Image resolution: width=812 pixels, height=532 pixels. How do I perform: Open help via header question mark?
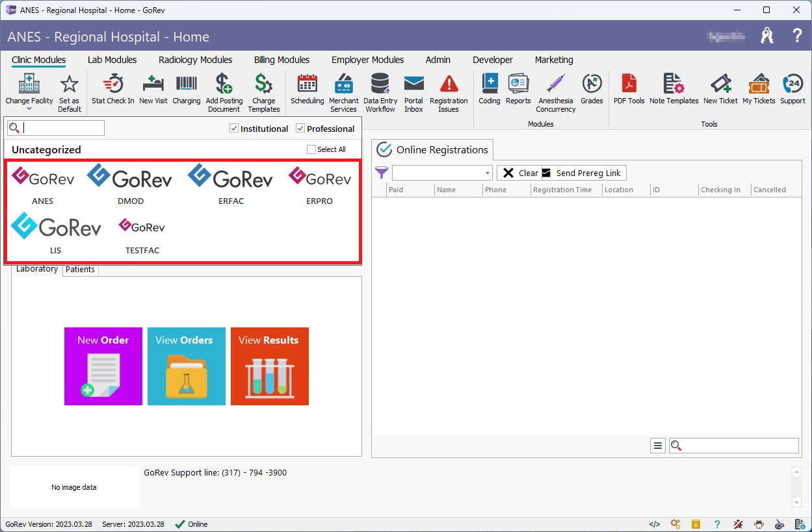click(x=797, y=36)
